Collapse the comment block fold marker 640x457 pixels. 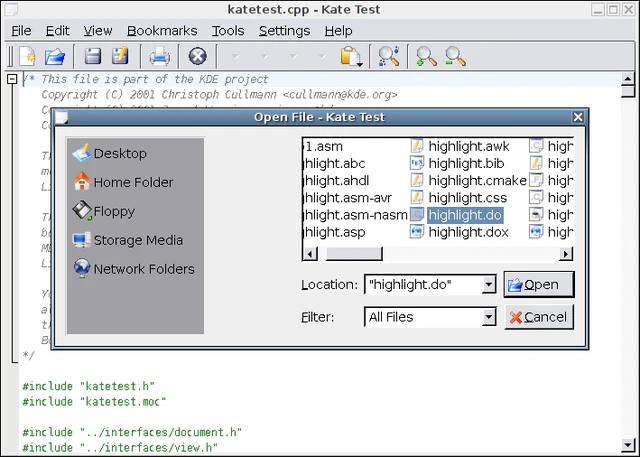click(12, 79)
